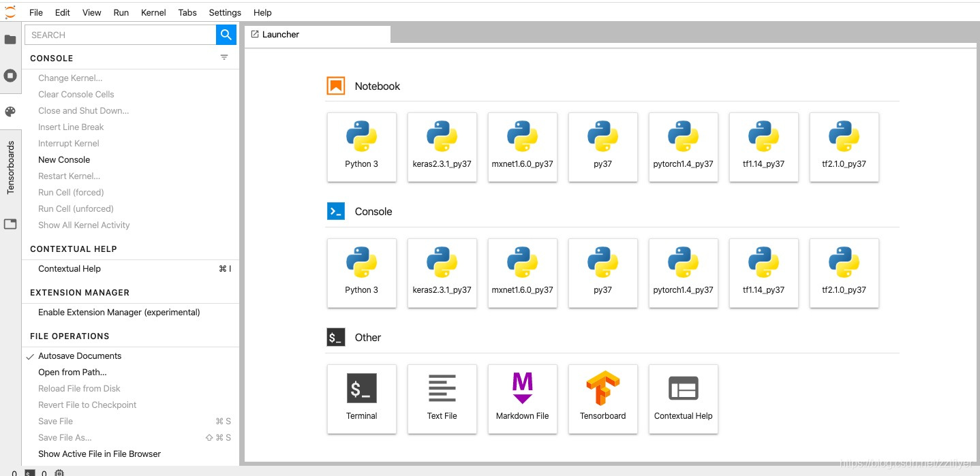Launch tf2.1.0_py37 notebook
The image size is (980, 476).
[844, 147]
